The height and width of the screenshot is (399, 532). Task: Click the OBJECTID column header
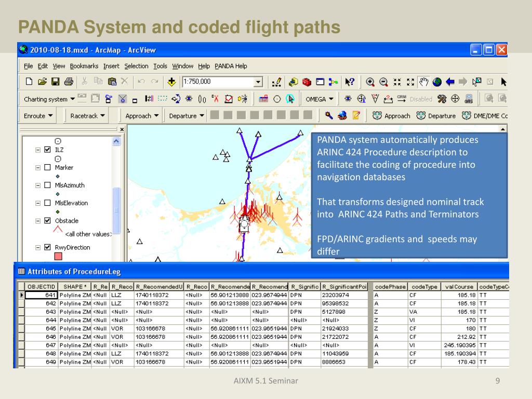41,287
